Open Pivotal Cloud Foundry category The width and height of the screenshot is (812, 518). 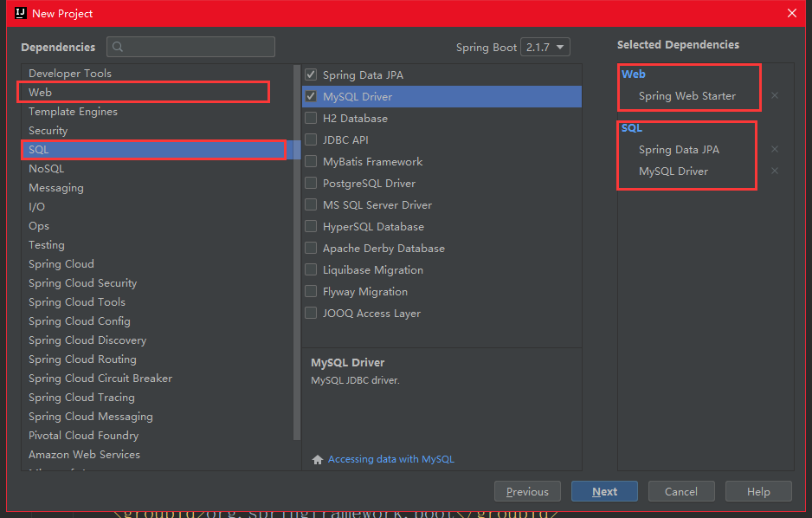tap(157, 437)
